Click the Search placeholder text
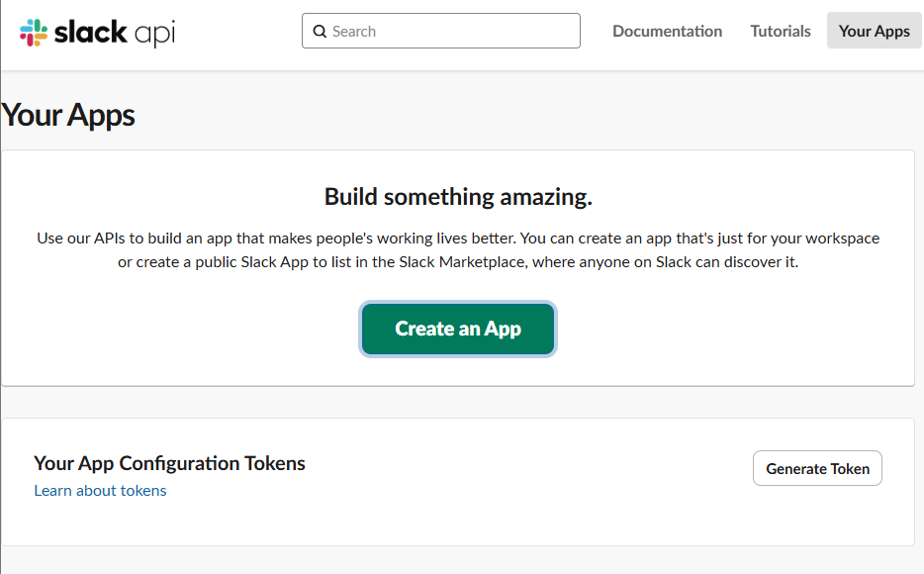 tap(354, 32)
